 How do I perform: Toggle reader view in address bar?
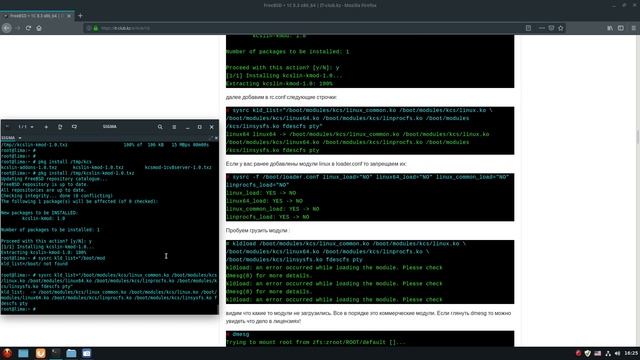[528, 28]
